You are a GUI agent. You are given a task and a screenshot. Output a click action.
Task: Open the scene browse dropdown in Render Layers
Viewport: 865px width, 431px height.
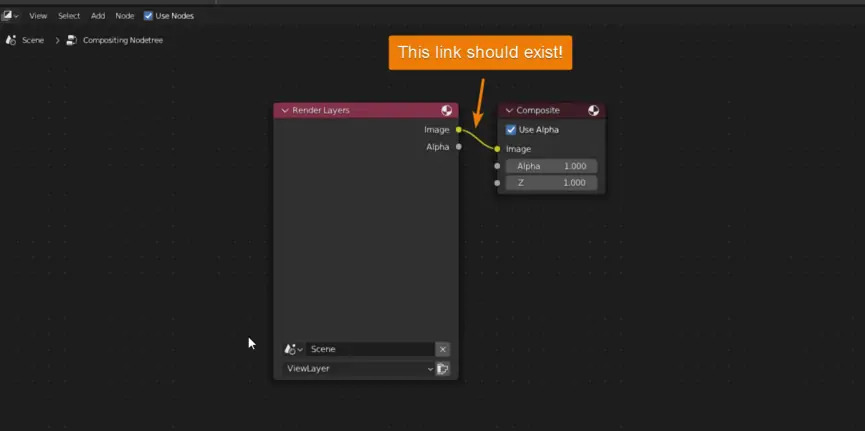(x=293, y=349)
